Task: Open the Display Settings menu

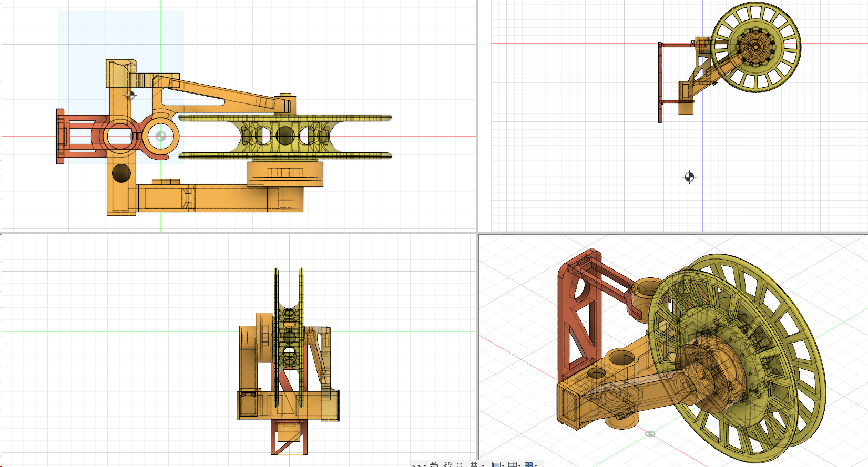Action: tap(497, 465)
